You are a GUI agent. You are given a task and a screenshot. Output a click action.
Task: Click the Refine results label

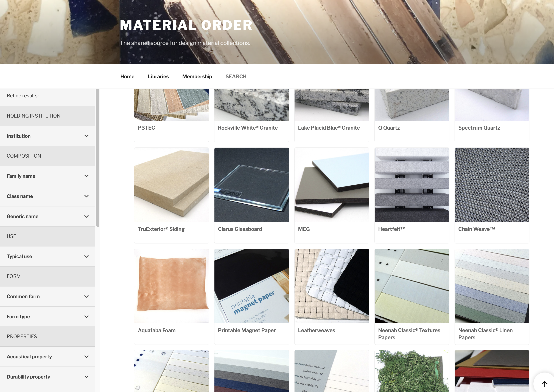(x=23, y=96)
